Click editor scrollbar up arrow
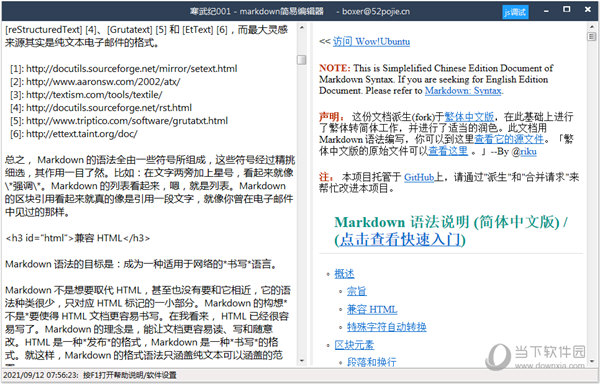The image size is (600, 384). point(302,28)
